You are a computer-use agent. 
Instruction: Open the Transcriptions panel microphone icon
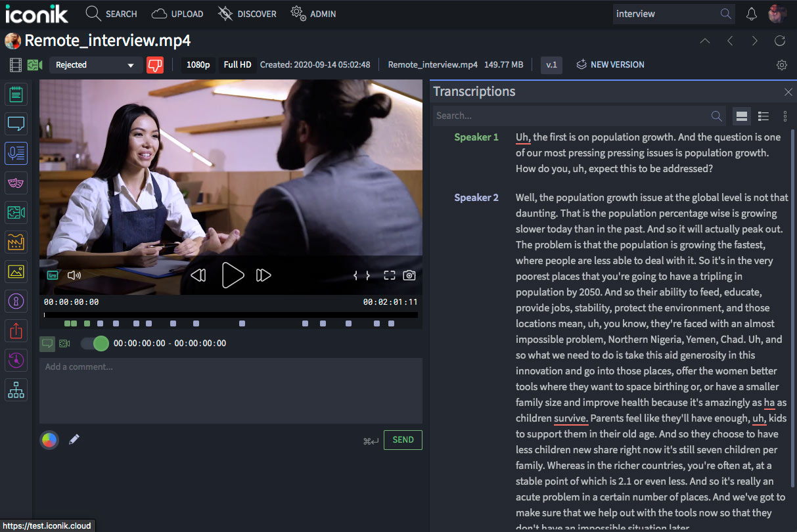coord(16,153)
